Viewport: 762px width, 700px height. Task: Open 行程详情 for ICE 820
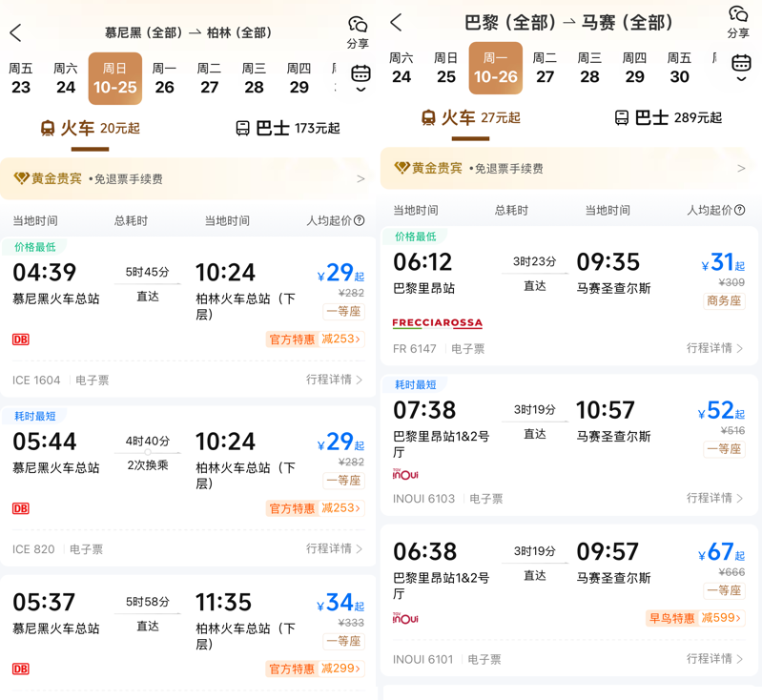click(x=335, y=548)
